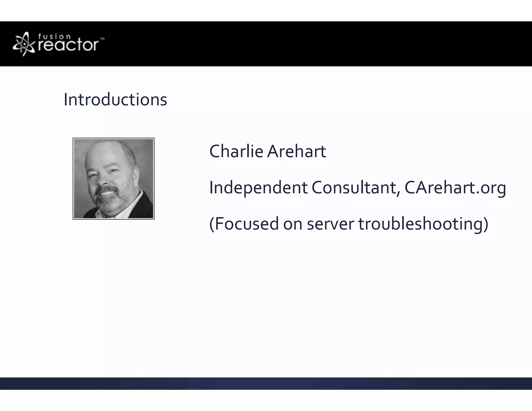Viewport: 532px width, 411px height.
Task: Click the "Independent" word in title line
Action: point(258,188)
